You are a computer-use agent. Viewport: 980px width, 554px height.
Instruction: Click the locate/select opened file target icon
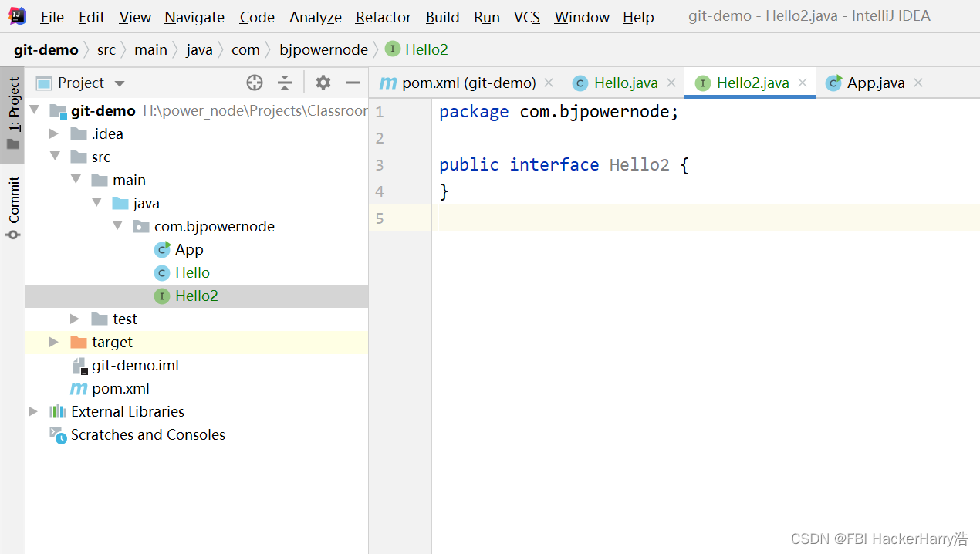pyautogui.click(x=255, y=83)
